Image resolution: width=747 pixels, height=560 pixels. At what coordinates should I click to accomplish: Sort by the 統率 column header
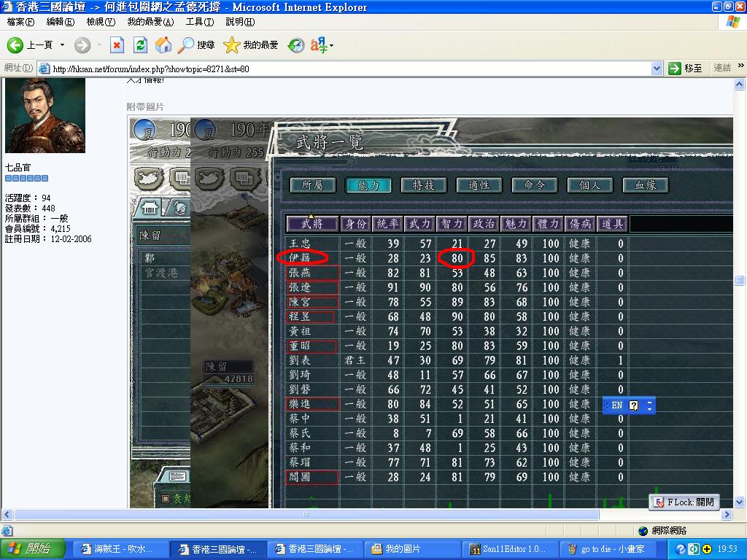point(388,224)
